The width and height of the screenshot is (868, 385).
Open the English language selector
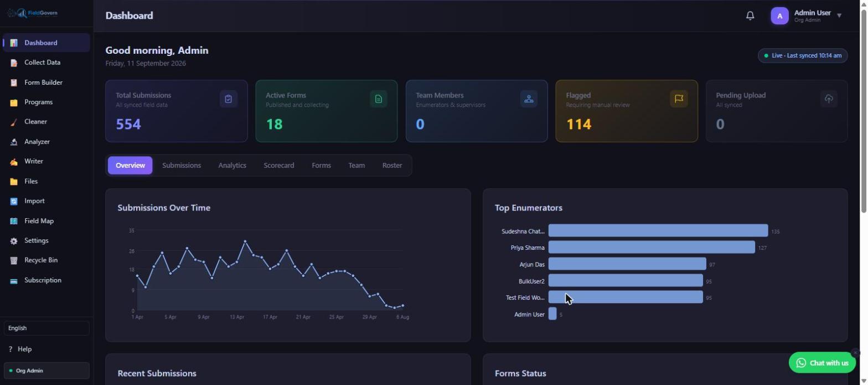click(x=46, y=328)
